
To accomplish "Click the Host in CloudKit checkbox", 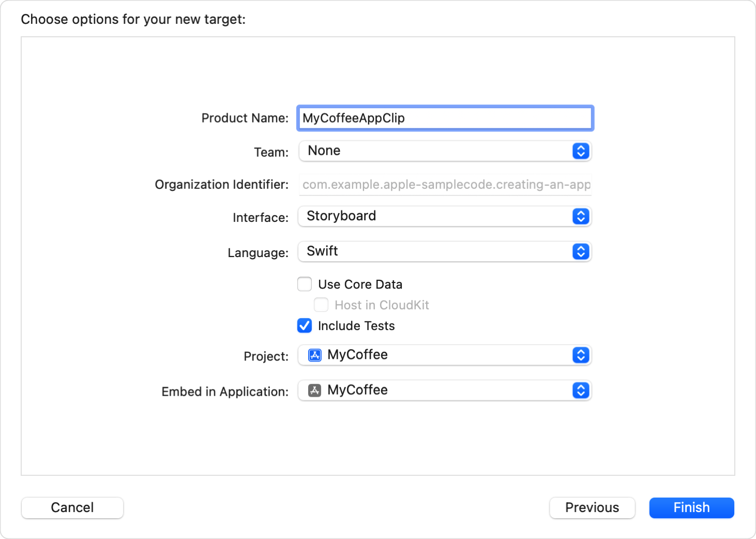I will (x=321, y=305).
